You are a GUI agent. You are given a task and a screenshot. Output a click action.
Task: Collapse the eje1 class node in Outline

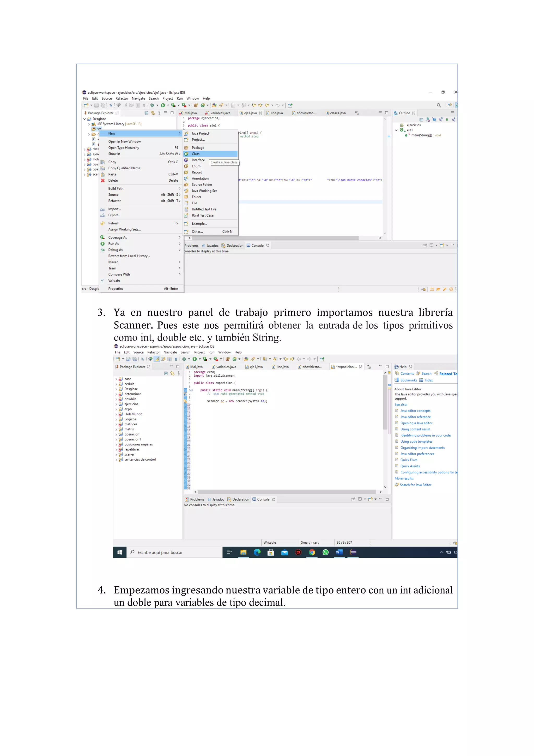(396, 130)
